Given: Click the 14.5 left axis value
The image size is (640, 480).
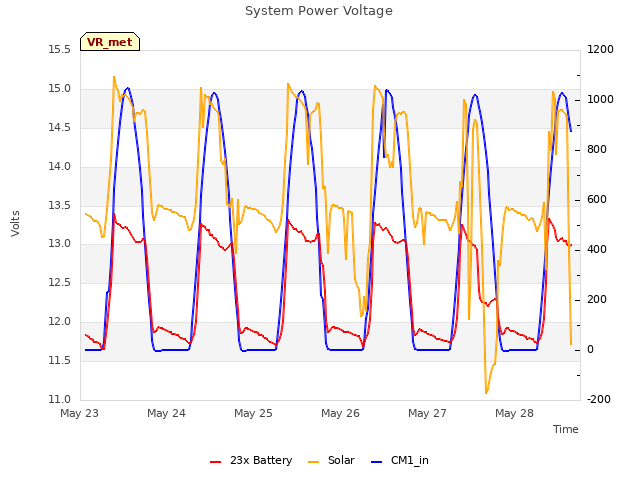Looking at the screenshot, I should click(60, 127).
